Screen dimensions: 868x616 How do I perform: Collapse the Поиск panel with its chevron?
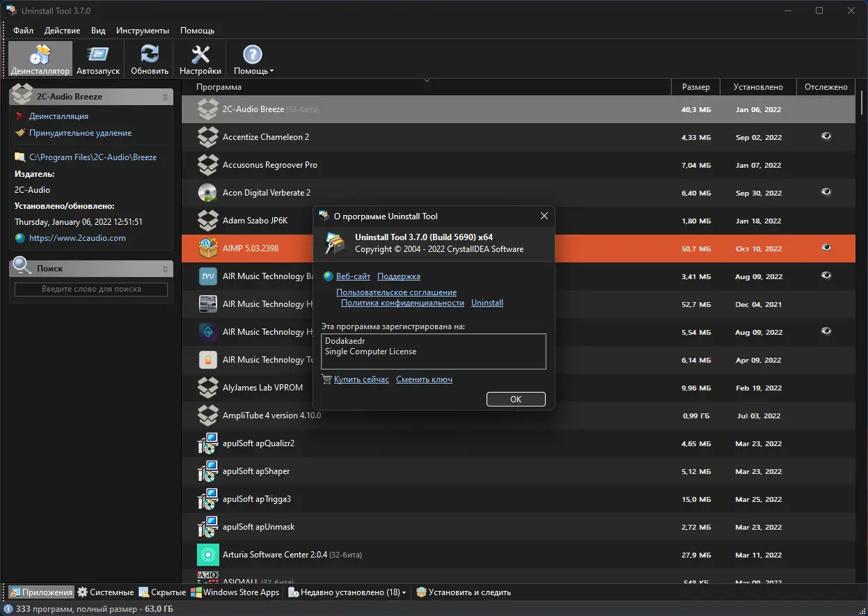click(x=166, y=268)
